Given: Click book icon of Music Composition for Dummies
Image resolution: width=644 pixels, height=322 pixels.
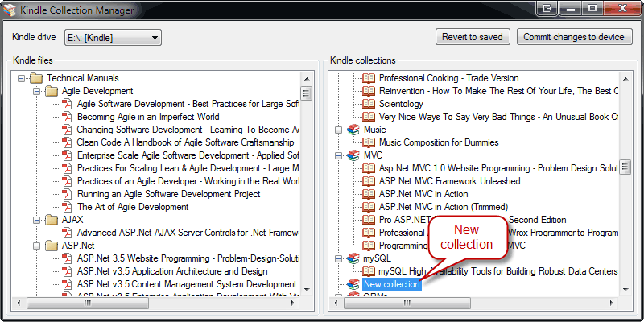Looking at the screenshot, I should tap(369, 142).
